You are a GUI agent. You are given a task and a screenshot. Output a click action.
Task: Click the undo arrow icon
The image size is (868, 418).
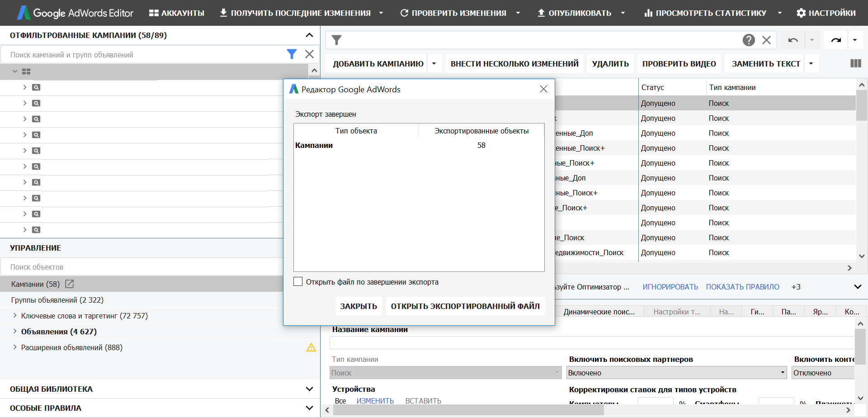793,40
